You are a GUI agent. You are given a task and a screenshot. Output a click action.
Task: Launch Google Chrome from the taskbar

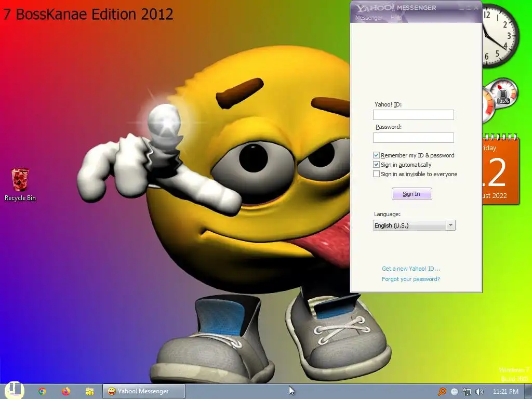point(42,391)
